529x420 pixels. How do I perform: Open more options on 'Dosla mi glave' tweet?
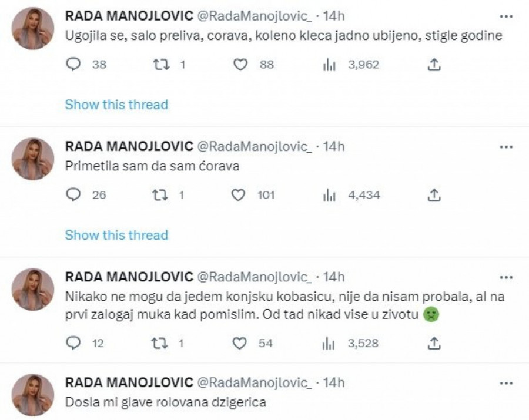[x=505, y=383]
